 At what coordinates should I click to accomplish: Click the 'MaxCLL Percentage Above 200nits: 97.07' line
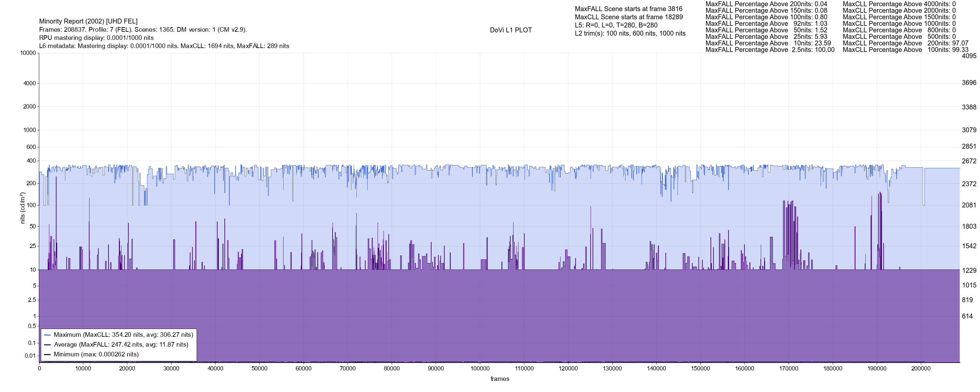(906, 43)
